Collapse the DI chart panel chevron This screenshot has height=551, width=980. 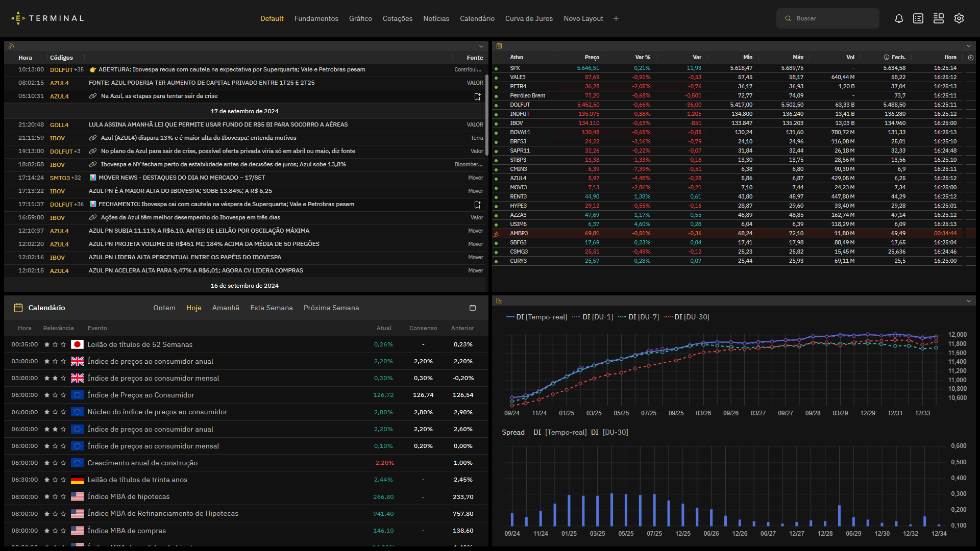969,301
